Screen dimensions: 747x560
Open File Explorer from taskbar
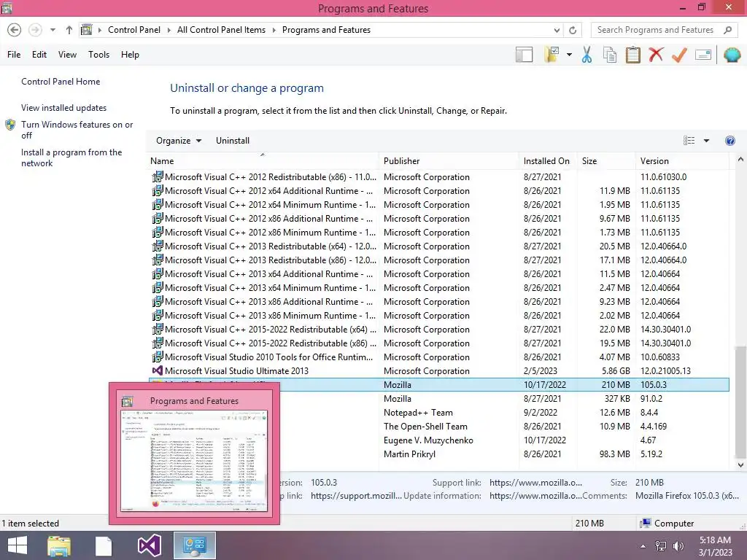tap(59, 545)
